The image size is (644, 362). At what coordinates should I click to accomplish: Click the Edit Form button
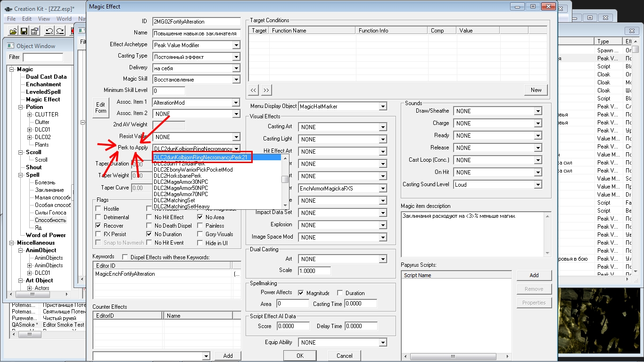100,107
